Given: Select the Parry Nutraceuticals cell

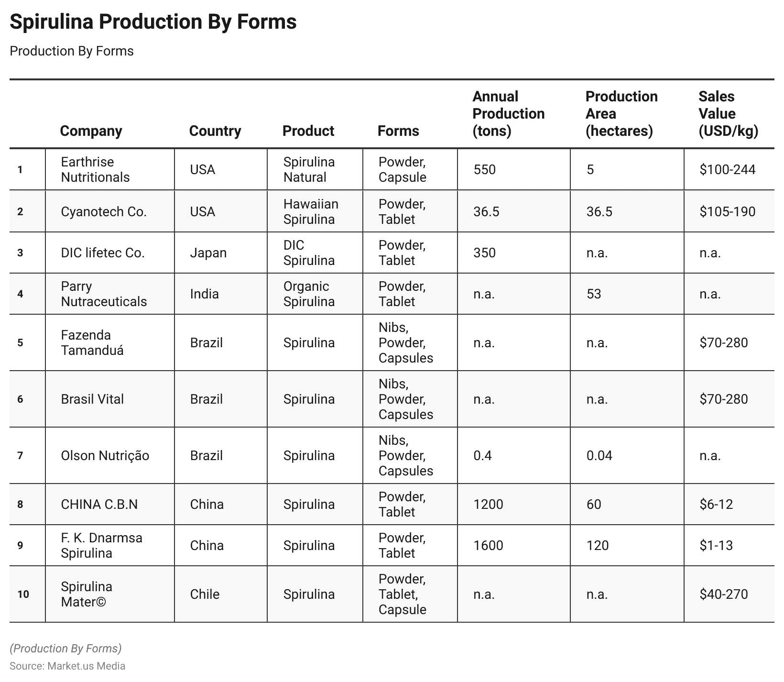Looking at the screenshot, I should [x=104, y=294].
